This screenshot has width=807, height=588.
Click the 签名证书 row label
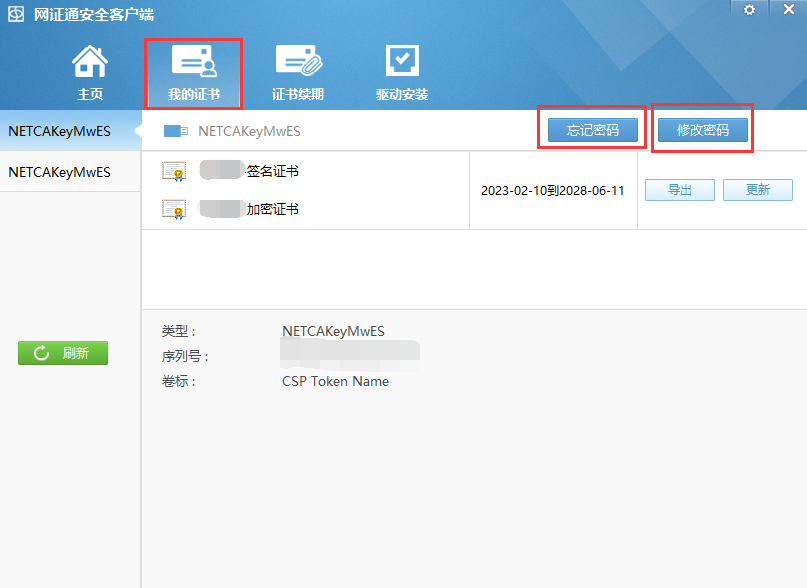(272, 171)
